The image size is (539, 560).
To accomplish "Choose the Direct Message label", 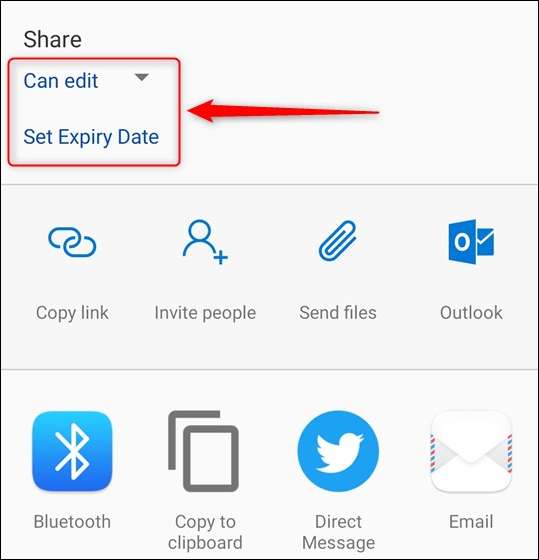I will click(338, 532).
